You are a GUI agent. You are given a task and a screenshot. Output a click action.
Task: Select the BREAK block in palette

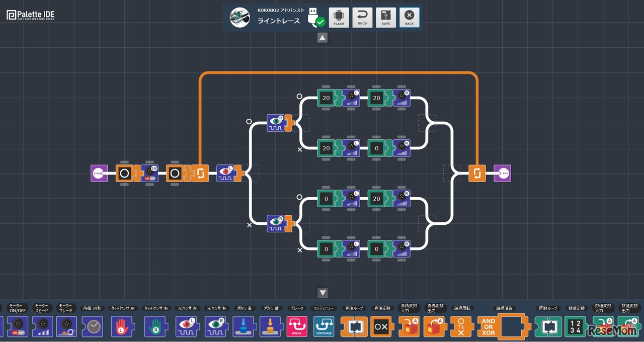click(296, 326)
